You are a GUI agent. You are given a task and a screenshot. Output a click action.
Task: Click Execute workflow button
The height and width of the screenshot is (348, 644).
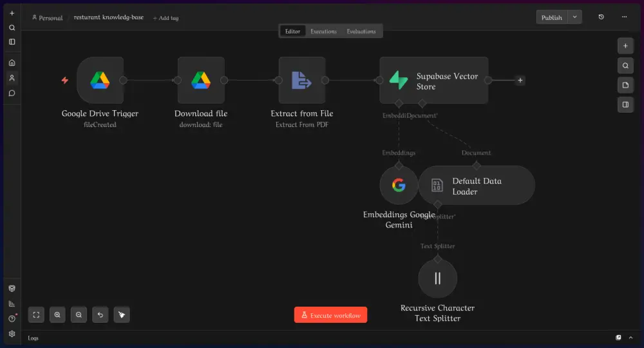330,315
